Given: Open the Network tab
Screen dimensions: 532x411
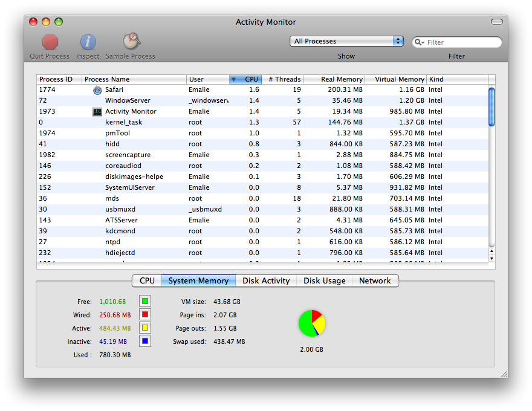Looking at the screenshot, I should point(375,281).
